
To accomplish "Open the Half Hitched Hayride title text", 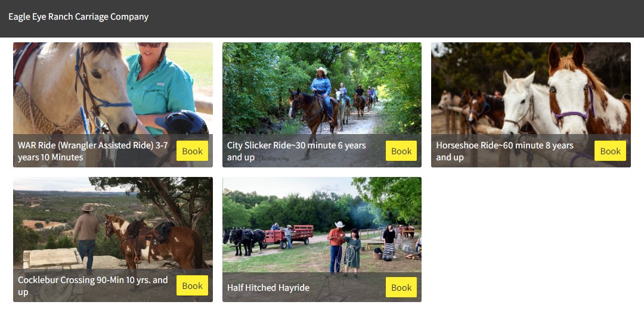I will (268, 288).
